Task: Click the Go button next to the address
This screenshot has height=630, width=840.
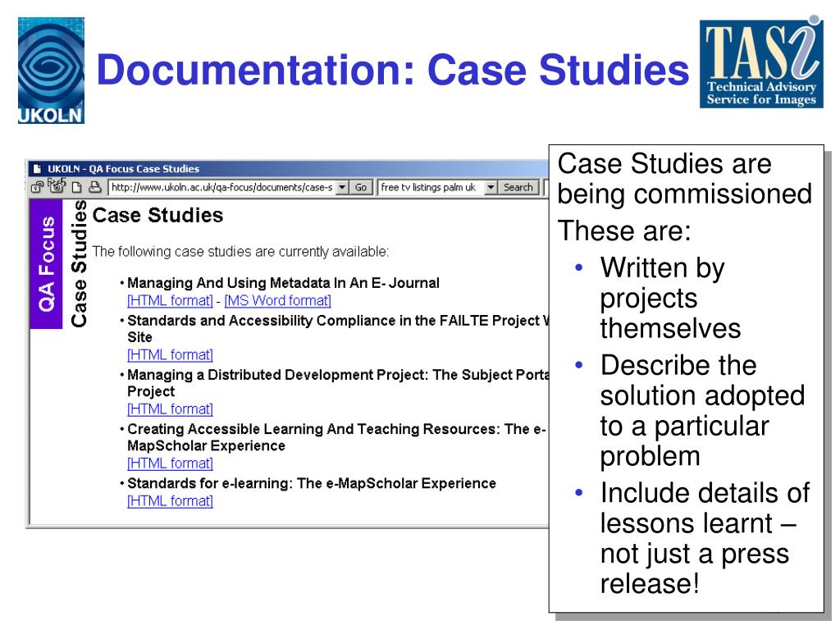Action: (x=361, y=188)
